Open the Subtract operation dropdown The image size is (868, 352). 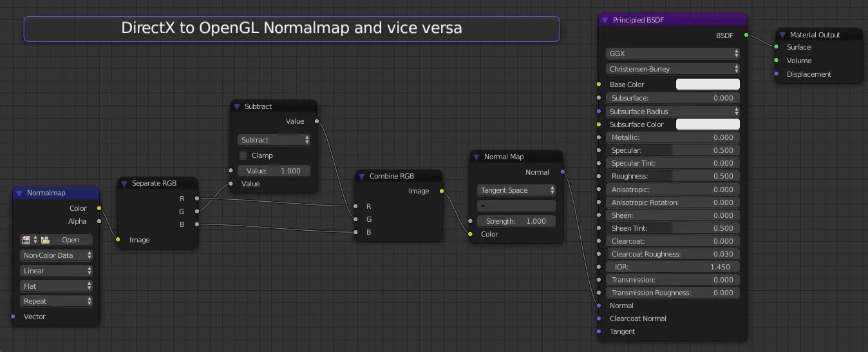274,140
